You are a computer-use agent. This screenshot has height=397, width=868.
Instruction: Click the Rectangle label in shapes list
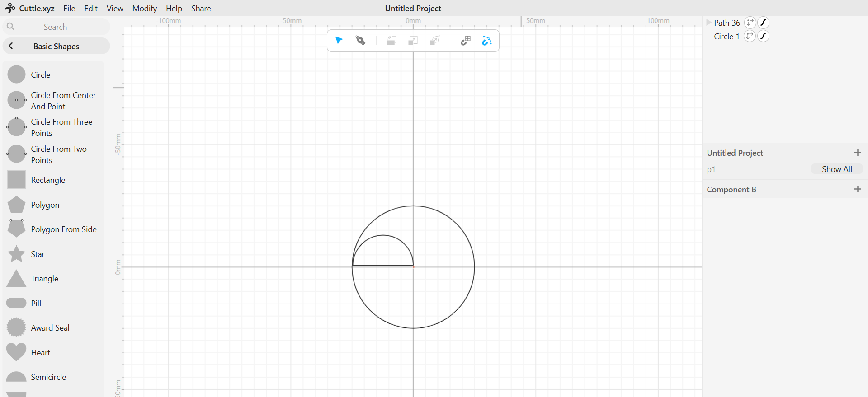48,180
